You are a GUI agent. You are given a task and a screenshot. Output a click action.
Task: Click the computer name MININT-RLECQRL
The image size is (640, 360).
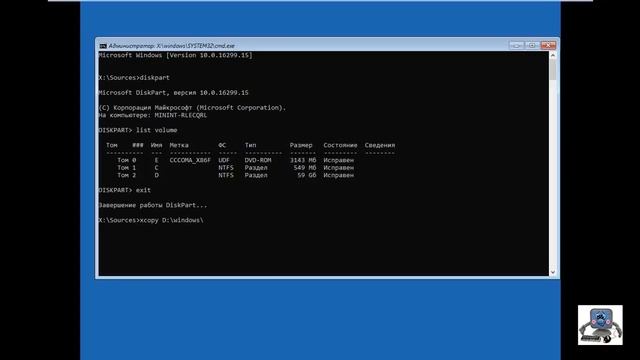coord(181,115)
